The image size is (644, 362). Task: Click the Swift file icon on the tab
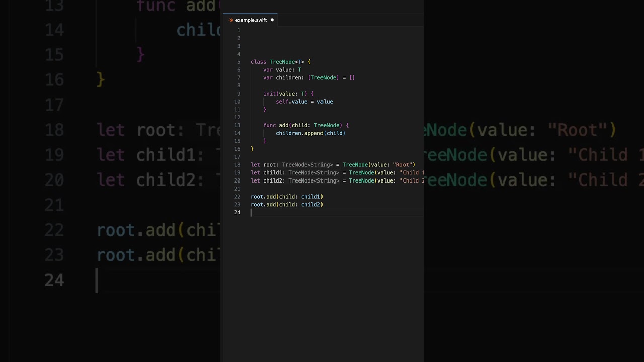231,20
